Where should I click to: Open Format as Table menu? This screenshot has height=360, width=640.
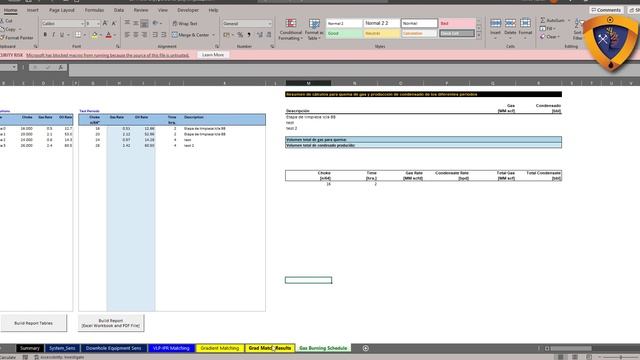click(314, 29)
